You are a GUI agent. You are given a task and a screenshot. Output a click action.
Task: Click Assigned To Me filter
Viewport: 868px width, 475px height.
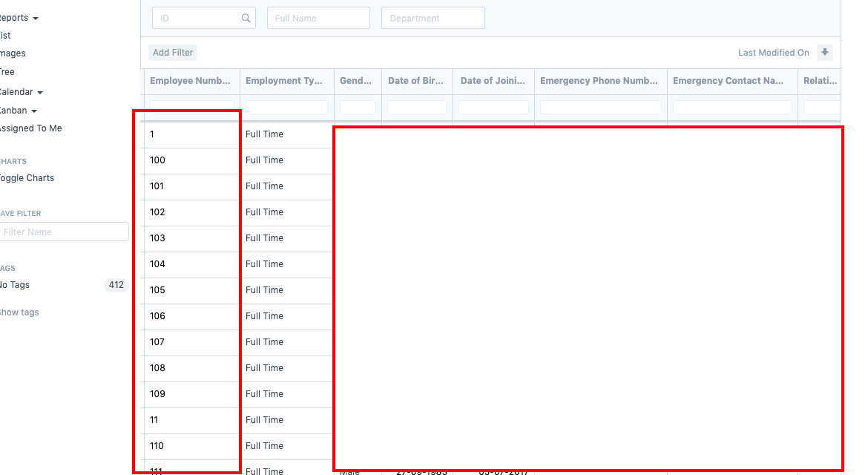(31, 128)
